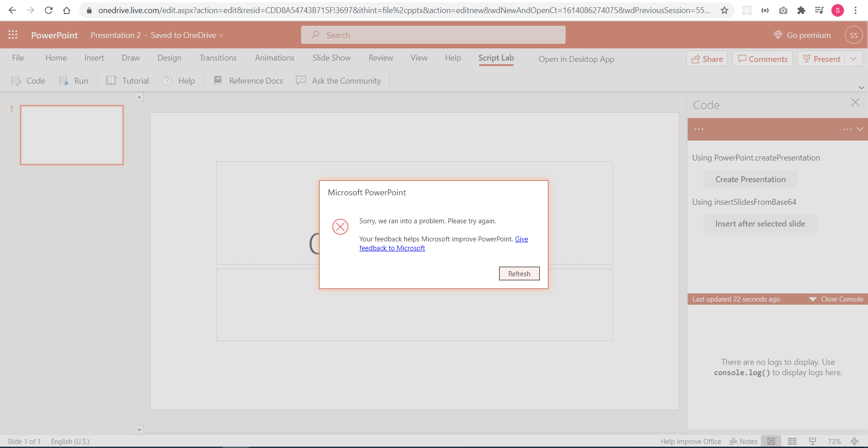
Task: Open the Script Lab Tutorial
Action: [x=127, y=80]
